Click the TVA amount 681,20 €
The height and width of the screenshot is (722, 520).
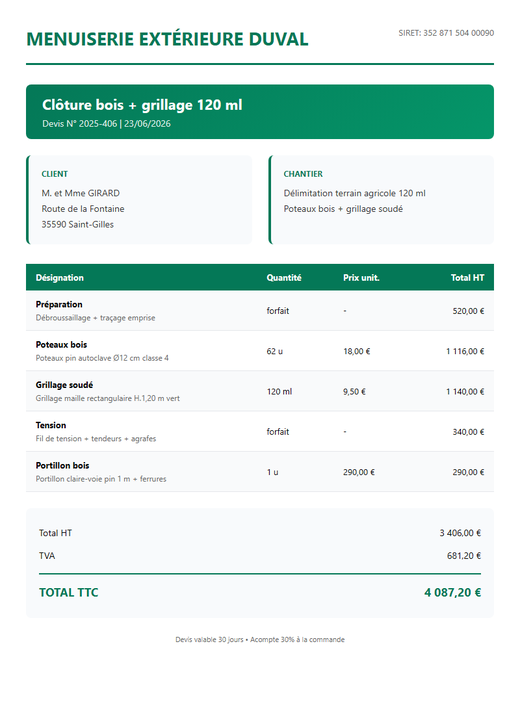tap(464, 556)
